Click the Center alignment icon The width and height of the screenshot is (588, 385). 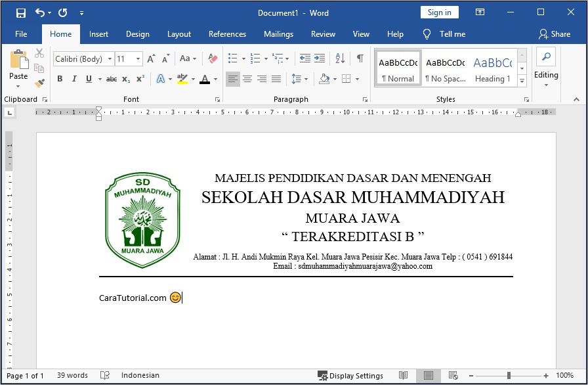(247, 79)
